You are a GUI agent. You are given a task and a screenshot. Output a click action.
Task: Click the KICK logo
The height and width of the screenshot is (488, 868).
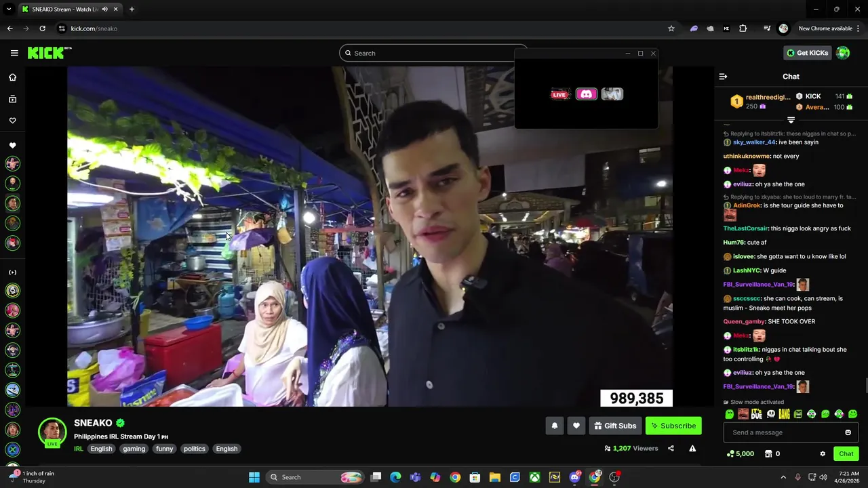pyautogui.click(x=50, y=53)
